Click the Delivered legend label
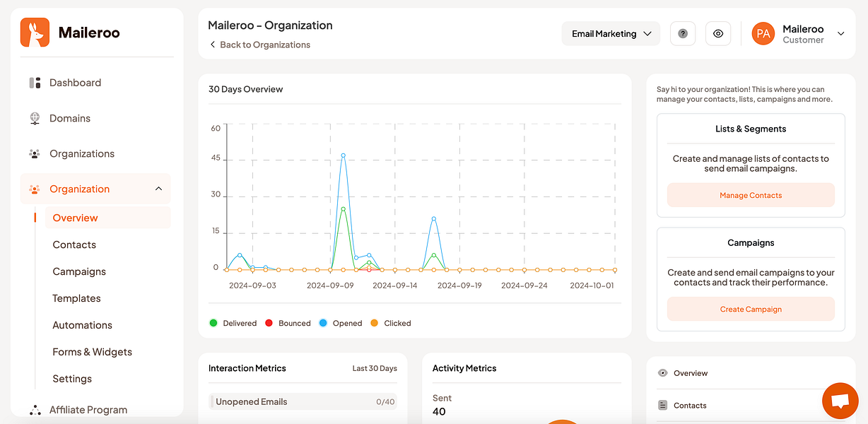 tap(240, 323)
